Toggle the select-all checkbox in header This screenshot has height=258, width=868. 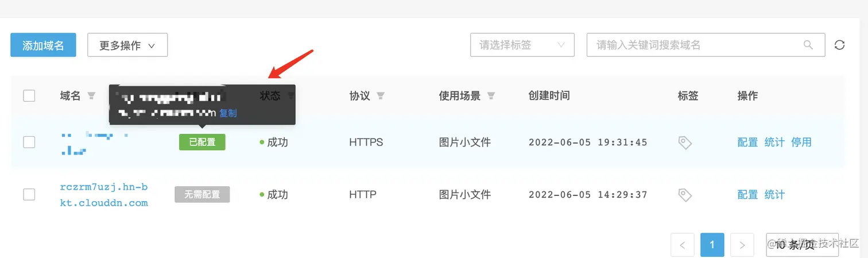[x=29, y=96]
